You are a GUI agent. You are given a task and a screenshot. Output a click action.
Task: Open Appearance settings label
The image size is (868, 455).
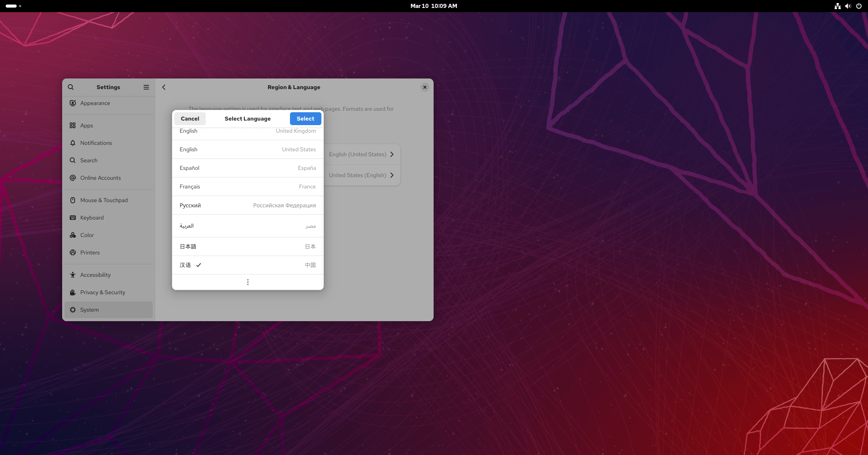point(95,103)
